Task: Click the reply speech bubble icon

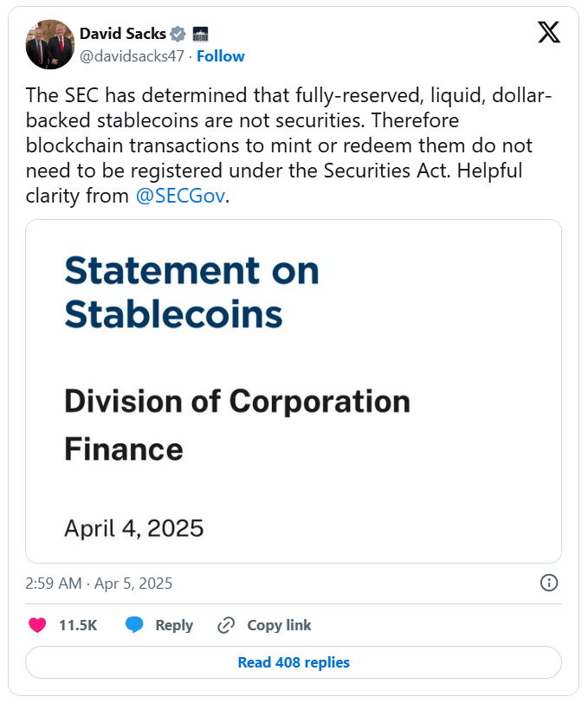Action: [134, 625]
